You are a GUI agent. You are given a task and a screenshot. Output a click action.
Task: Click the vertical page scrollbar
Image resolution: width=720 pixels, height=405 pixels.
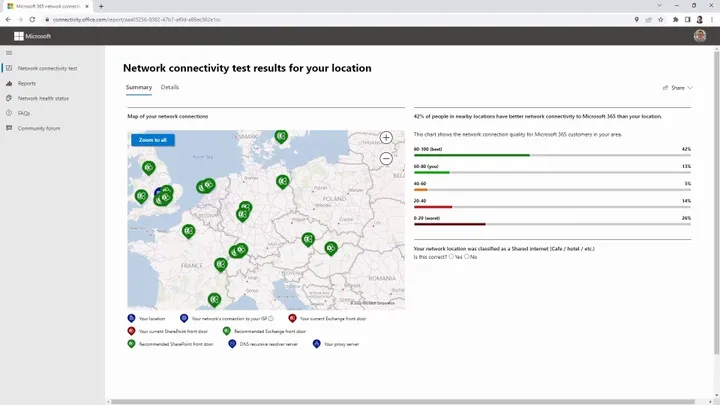(x=716, y=202)
